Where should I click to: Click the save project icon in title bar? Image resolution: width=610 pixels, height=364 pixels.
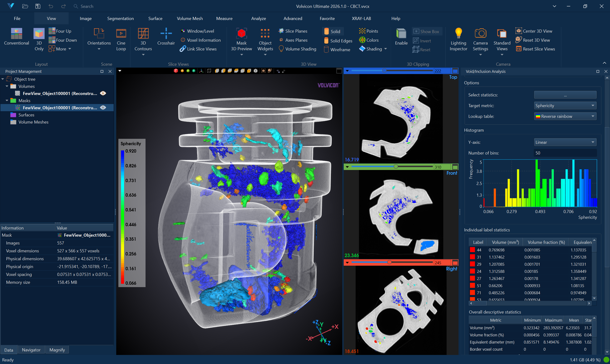[38, 6]
